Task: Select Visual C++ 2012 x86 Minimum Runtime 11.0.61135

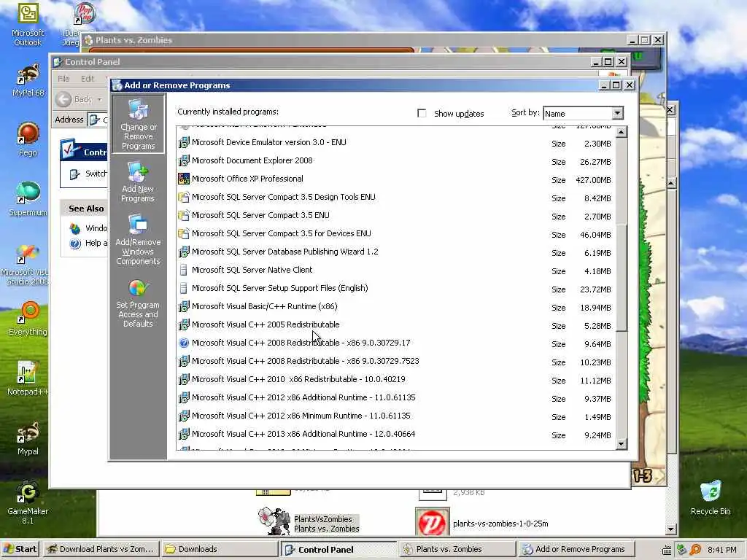Action: tap(395, 416)
